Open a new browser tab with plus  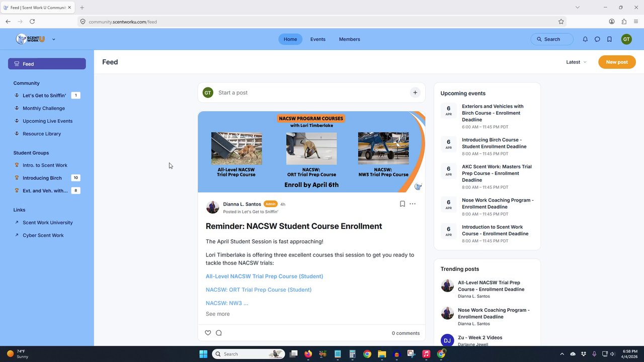click(82, 8)
